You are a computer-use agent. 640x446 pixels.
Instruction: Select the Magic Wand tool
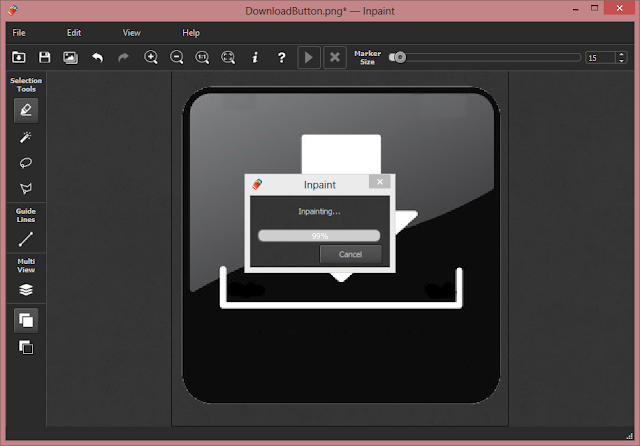click(26, 137)
